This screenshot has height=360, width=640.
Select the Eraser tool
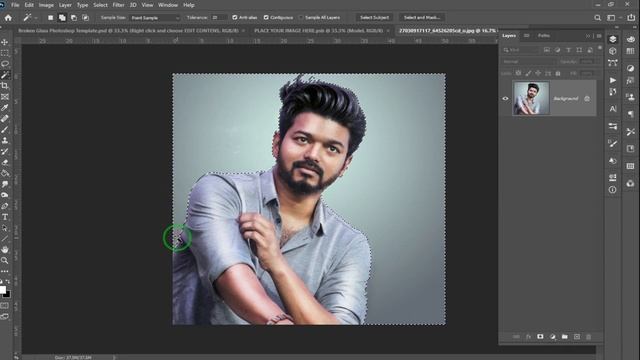coord(5,162)
